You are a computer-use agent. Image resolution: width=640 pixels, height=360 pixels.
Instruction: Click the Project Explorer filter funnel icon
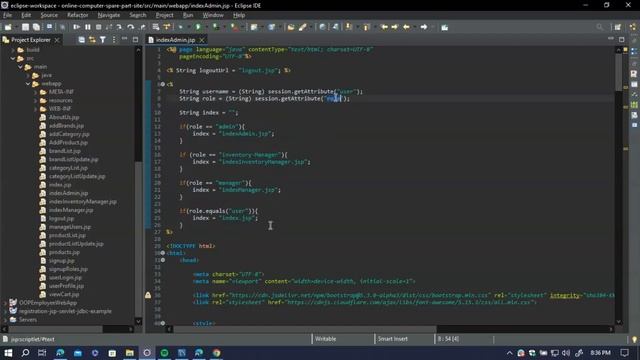click(x=103, y=40)
